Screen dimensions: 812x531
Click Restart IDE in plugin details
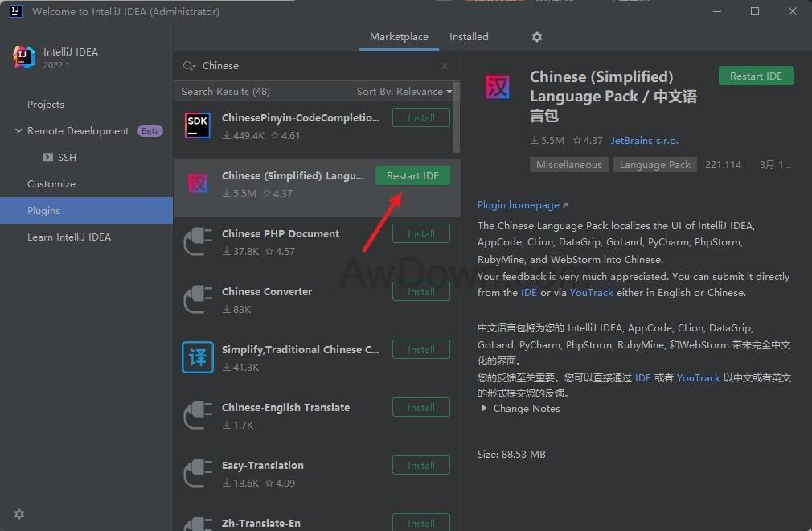[x=756, y=76]
